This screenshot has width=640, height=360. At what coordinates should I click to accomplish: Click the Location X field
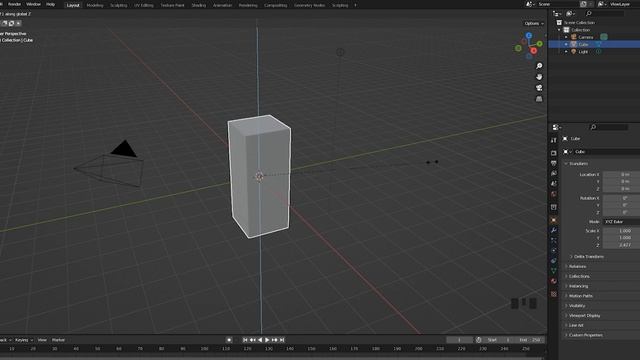[621, 174]
